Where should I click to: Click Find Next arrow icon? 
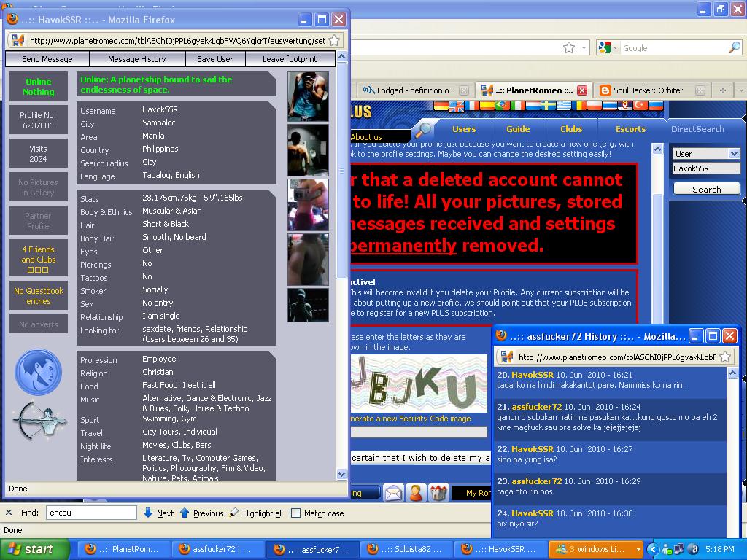click(x=148, y=513)
